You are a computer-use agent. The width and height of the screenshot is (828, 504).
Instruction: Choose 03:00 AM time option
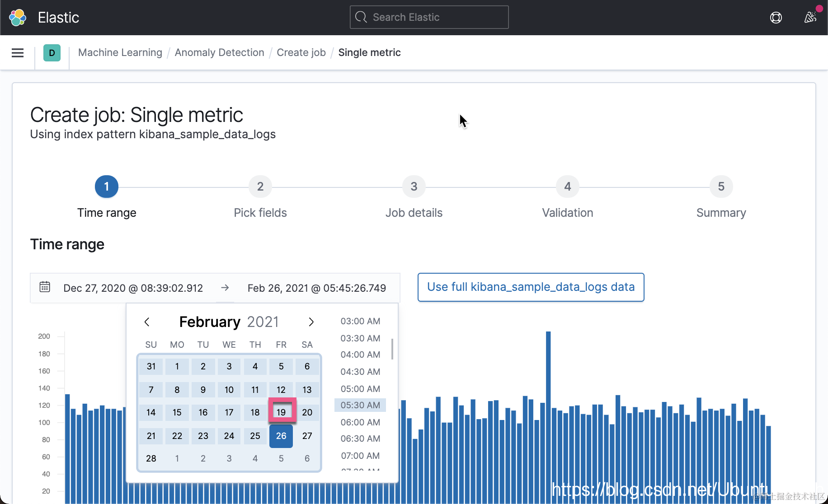click(x=360, y=321)
